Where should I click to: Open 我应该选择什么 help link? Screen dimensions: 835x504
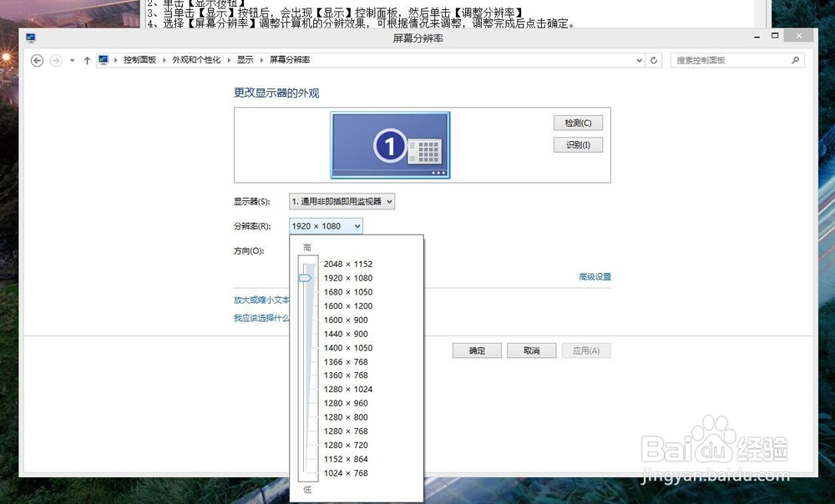click(261, 318)
